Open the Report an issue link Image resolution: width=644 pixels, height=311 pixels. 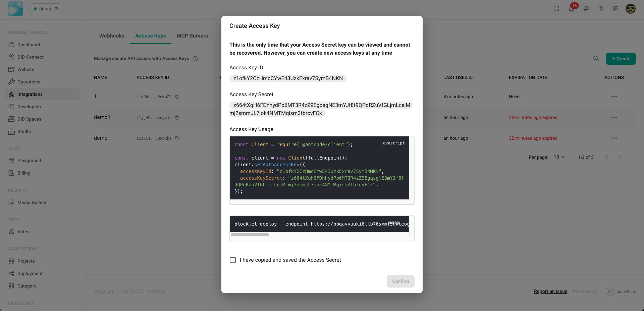click(550, 291)
